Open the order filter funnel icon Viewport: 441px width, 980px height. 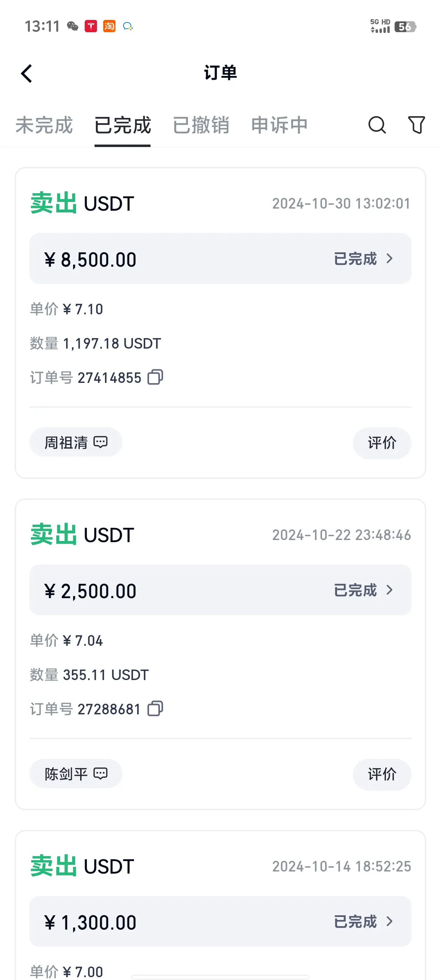[x=416, y=125]
